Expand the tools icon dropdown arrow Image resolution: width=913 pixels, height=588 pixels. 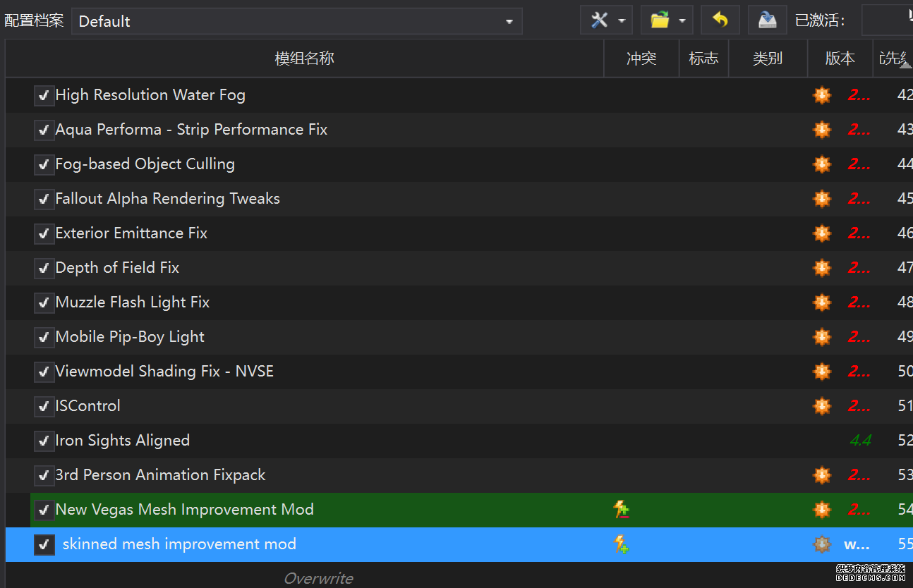(x=622, y=21)
